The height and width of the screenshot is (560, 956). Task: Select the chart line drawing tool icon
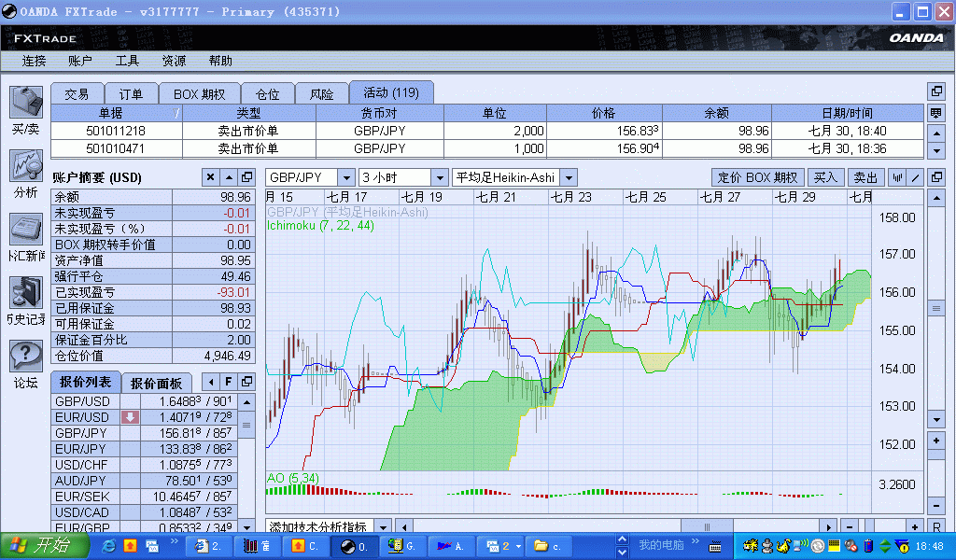tap(915, 177)
